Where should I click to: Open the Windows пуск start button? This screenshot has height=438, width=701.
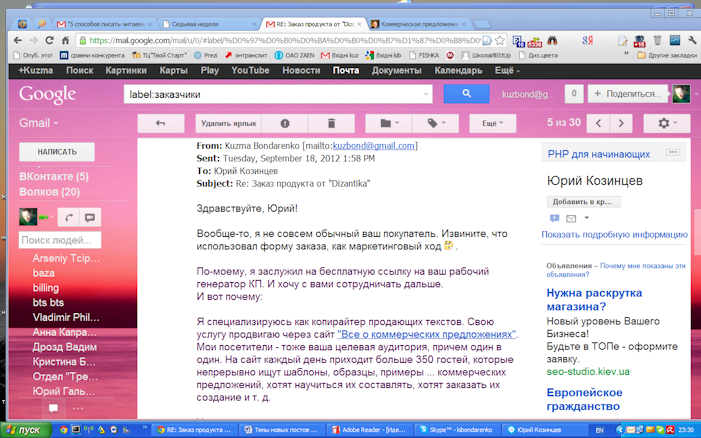26,430
